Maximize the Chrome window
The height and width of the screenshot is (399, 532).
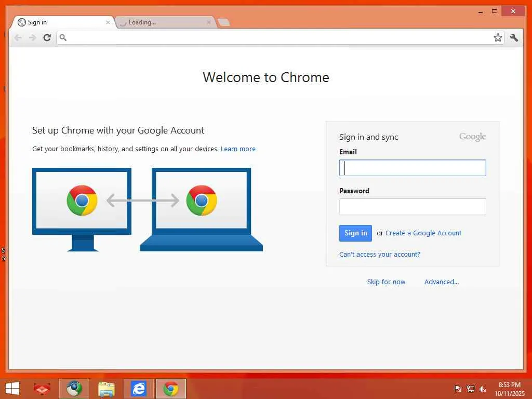[x=495, y=11]
